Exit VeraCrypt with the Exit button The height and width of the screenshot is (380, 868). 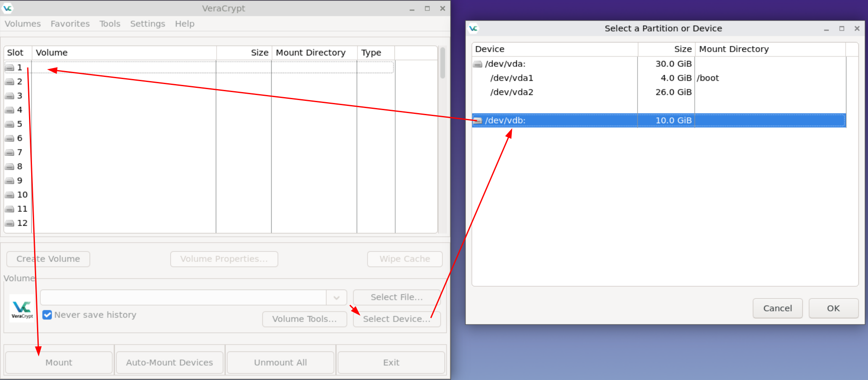click(391, 362)
